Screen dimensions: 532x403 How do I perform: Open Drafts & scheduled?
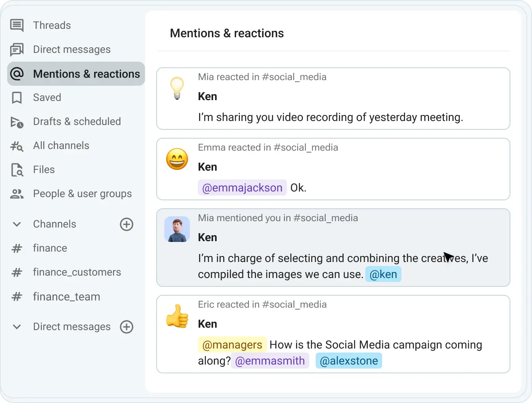click(x=76, y=121)
